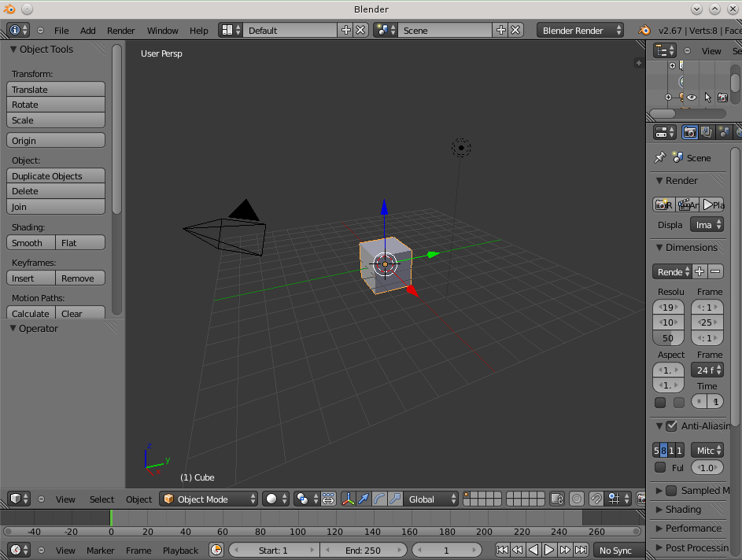Toggle the 3D manipulator widget icon
742x560 pixels.
coord(348,499)
